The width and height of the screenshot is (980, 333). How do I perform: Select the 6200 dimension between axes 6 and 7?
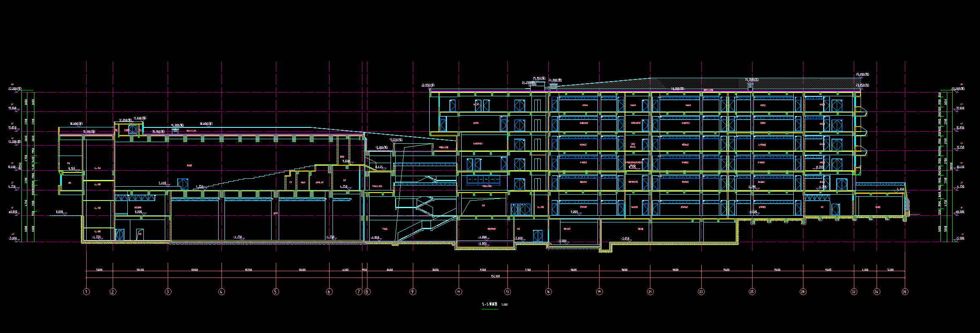coord(345,270)
